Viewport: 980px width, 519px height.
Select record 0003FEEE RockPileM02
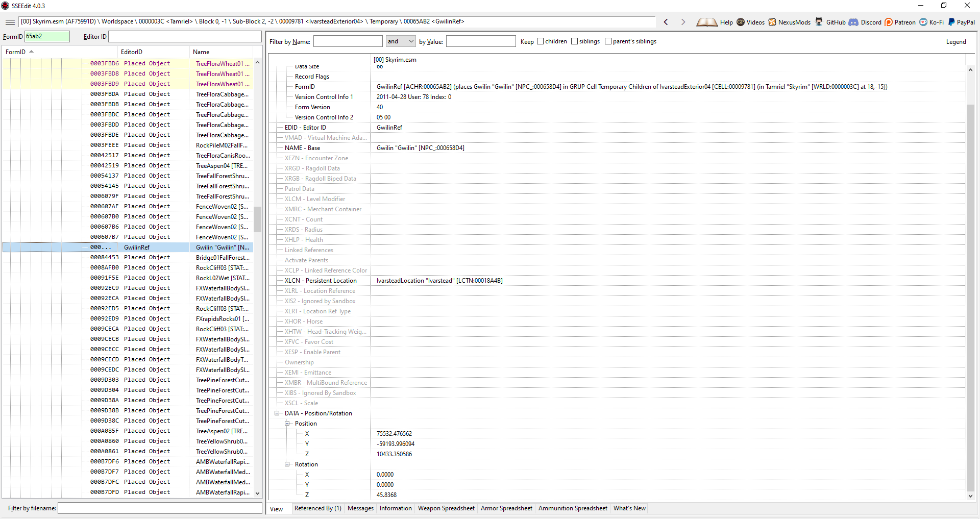(x=128, y=145)
